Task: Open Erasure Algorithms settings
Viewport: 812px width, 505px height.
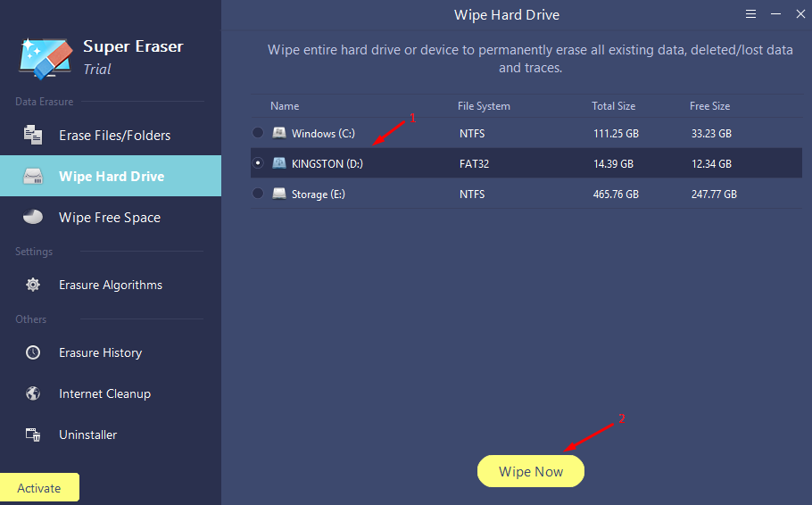Action: 111,285
